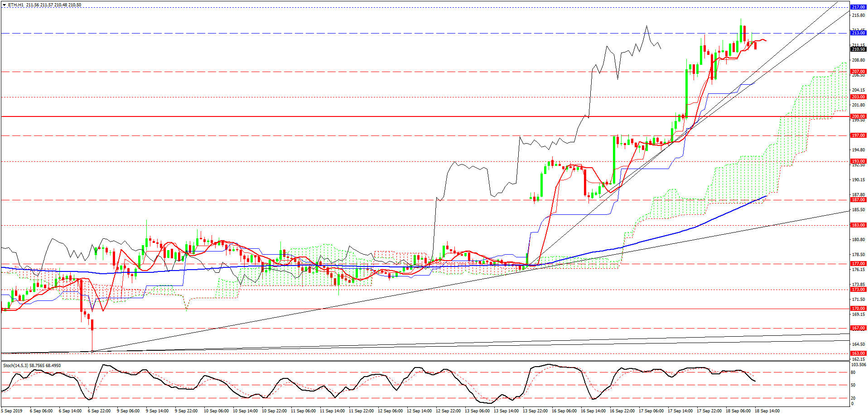Select the red 170.00 level label
Viewport: 868px width, 416px height.
[858, 309]
